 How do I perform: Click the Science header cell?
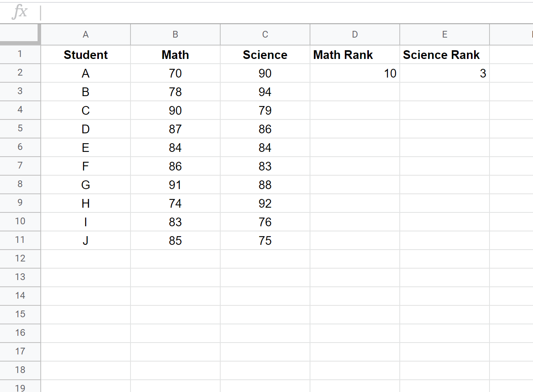click(265, 55)
